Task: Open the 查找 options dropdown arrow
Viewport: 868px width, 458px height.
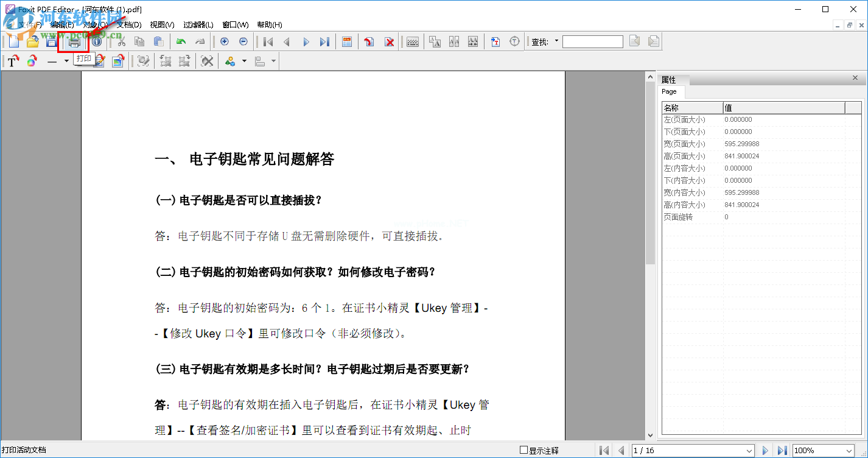Action: click(x=556, y=41)
